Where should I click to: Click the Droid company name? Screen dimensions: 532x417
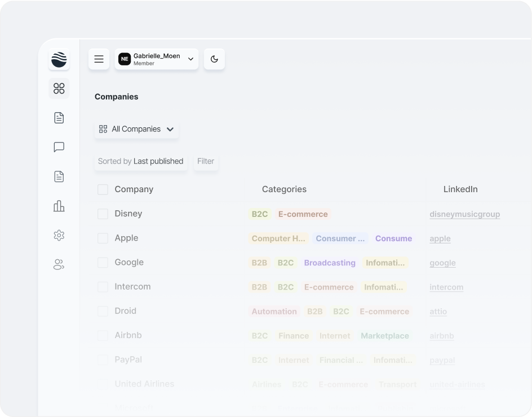pyautogui.click(x=125, y=311)
